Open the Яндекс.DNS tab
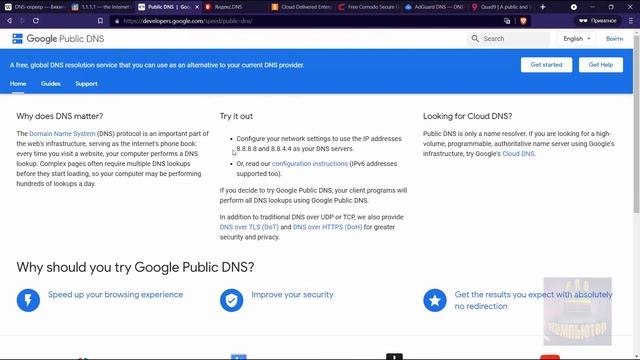The width and height of the screenshot is (640, 360). (235, 7)
